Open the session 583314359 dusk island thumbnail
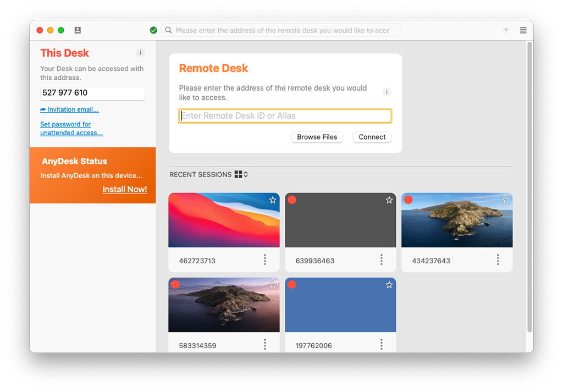Screen dimensions: 563x392 pyautogui.click(x=224, y=305)
